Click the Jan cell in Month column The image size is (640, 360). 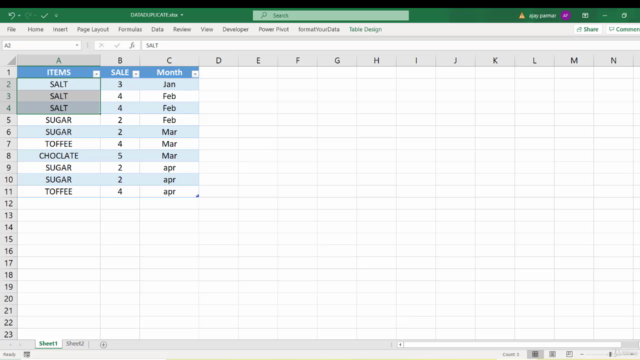(169, 84)
